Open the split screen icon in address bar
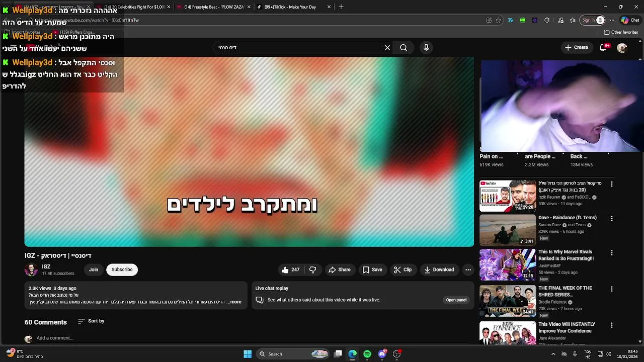 [489, 20]
